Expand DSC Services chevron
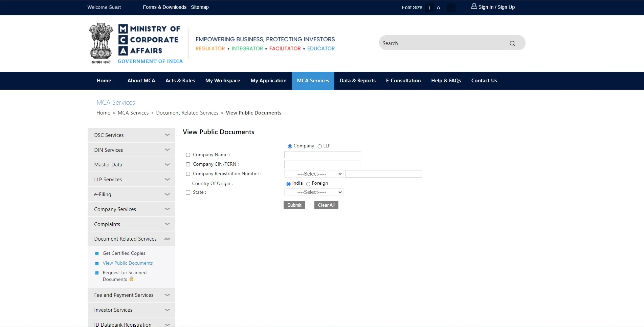 tap(167, 135)
